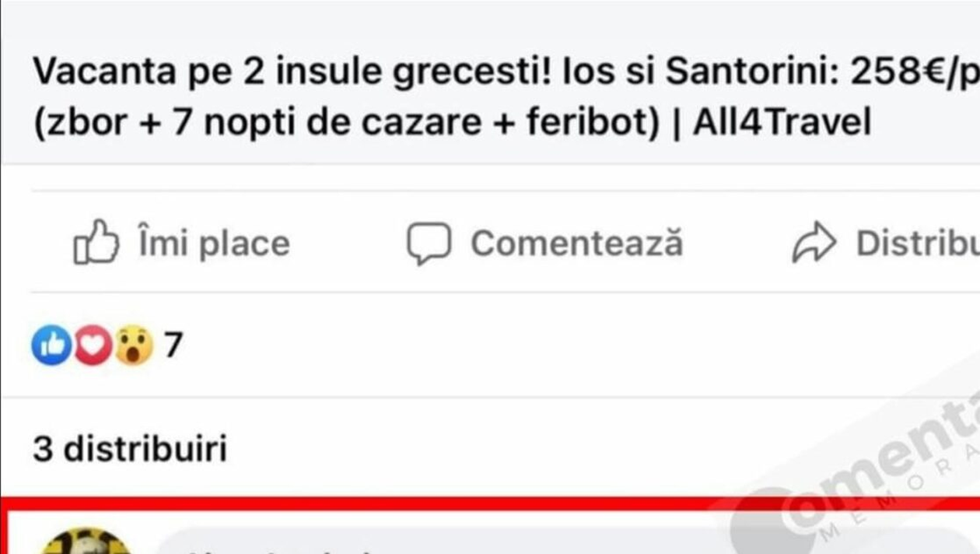Click the wow face reaction emoji
This screenshot has height=554, width=980.
134,345
